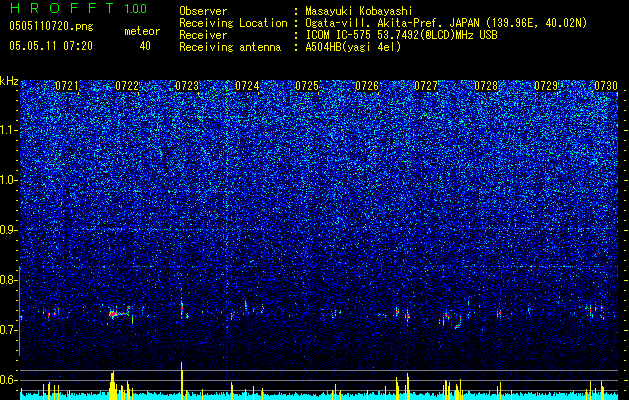Viewport: 629px width, 400px height.
Task: Click the Receiving Location label
Action: click(x=233, y=23)
